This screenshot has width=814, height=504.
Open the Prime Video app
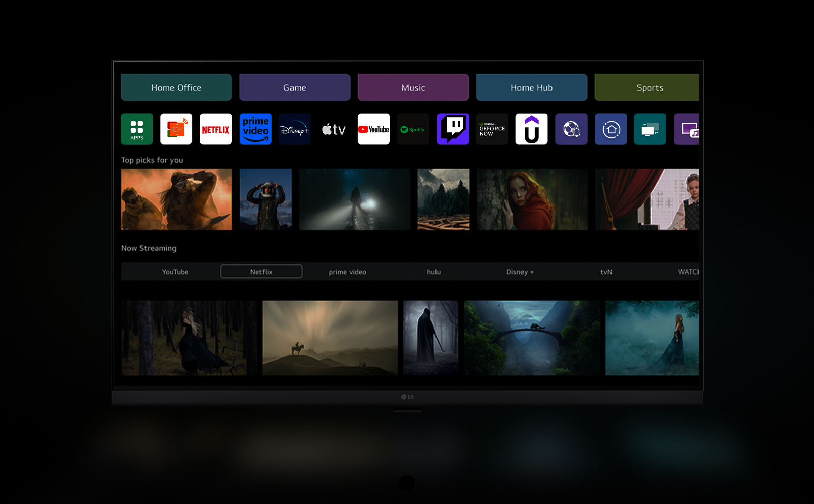pyautogui.click(x=255, y=129)
